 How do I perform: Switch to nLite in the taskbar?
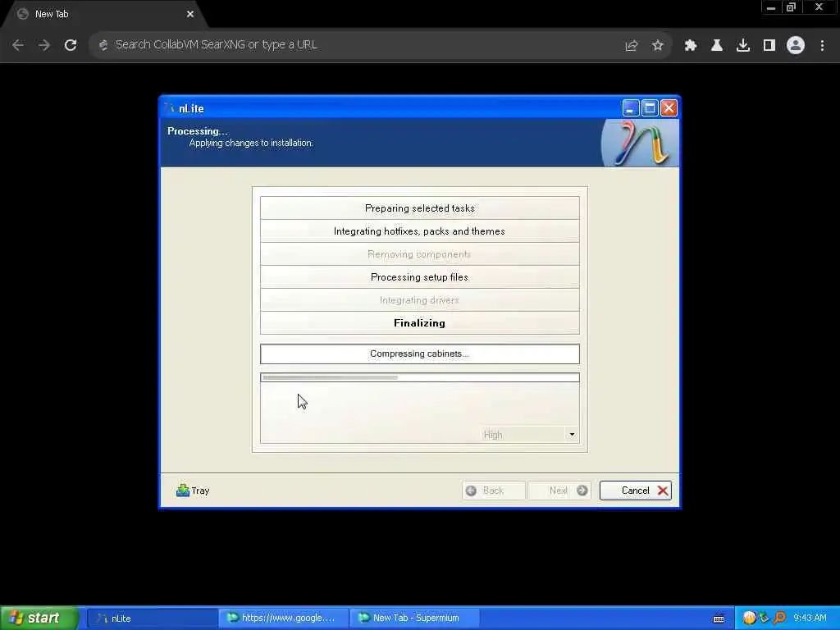(x=152, y=619)
